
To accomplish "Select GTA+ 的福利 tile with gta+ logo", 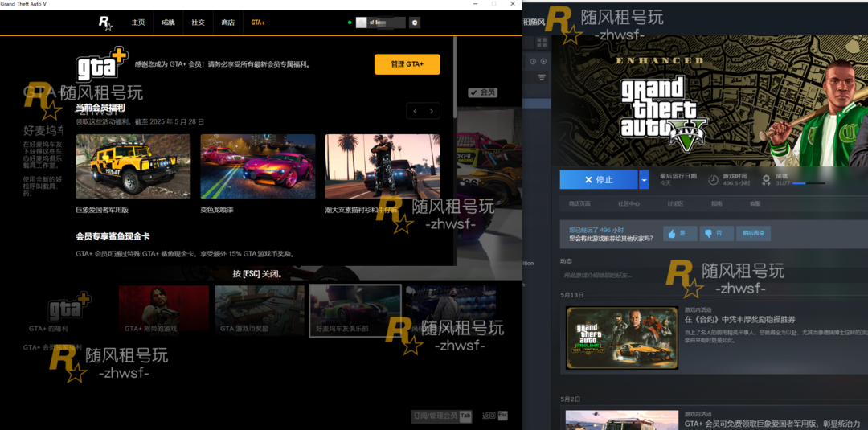I will click(68, 310).
